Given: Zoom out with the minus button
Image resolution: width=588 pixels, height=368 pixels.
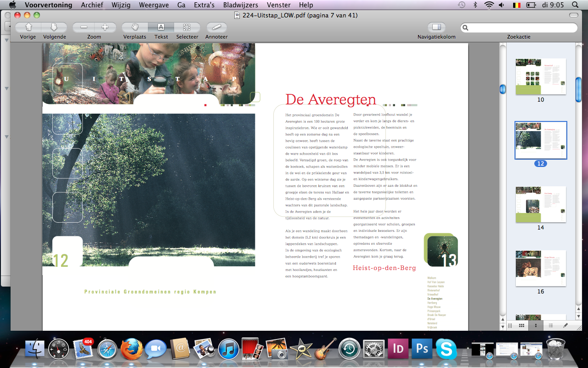Looking at the screenshot, I should (x=84, y=27).
